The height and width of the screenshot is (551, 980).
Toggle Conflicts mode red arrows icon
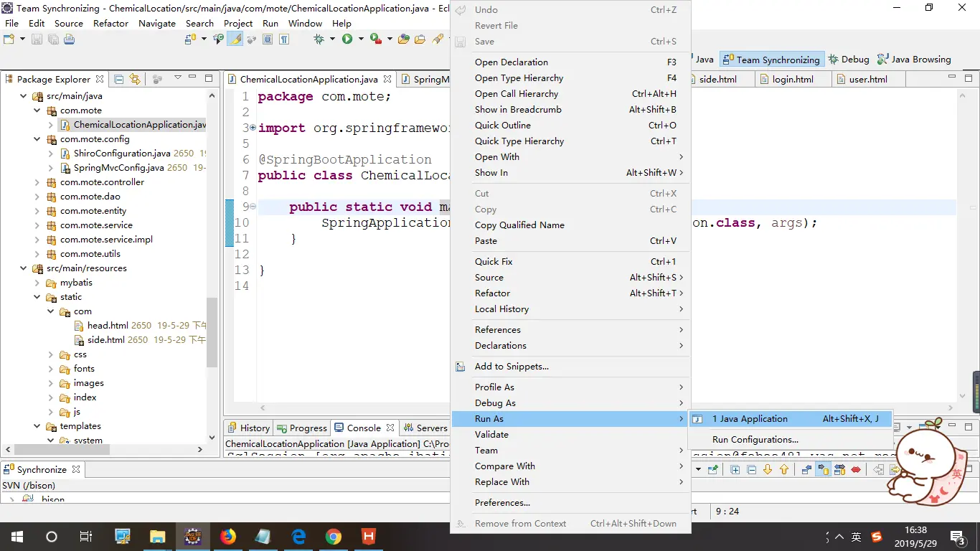click(856, 470)
